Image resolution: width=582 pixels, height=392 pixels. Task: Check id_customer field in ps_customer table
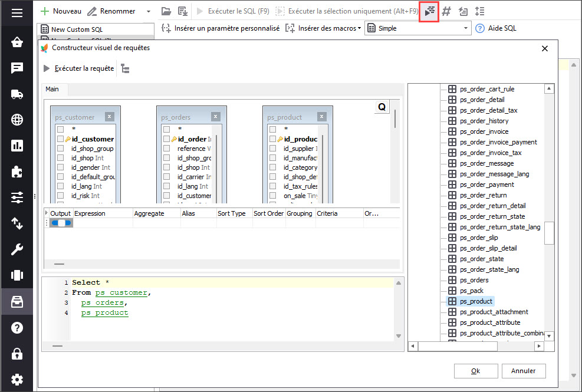coord(61,139)
